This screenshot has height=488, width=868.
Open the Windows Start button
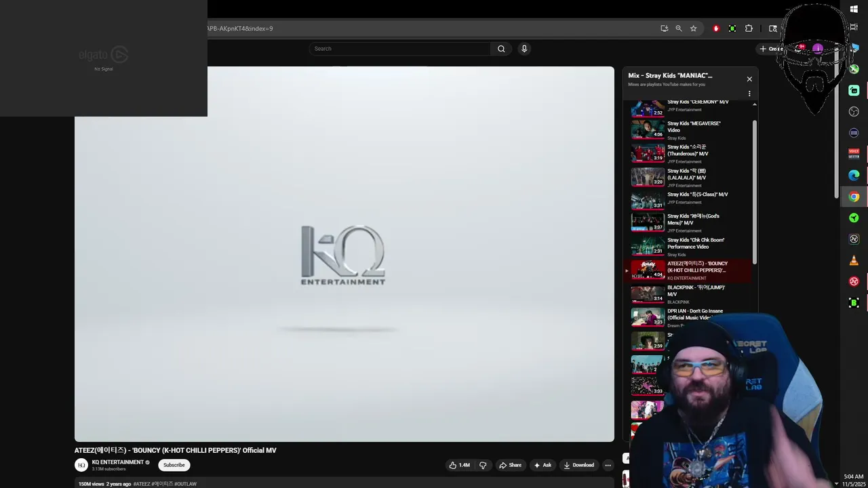click(x=854, y=9)
